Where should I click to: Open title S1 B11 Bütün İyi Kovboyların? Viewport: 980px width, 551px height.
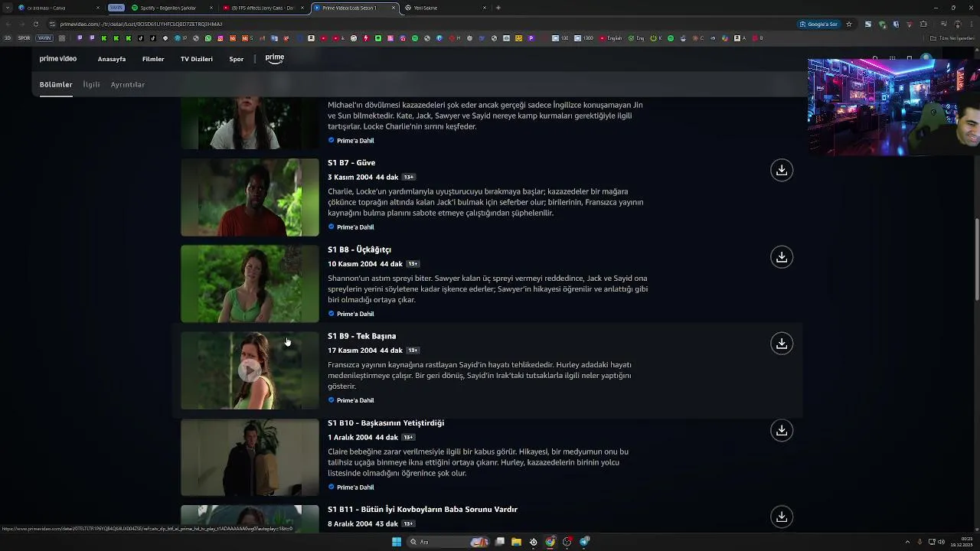click(423, 509)
